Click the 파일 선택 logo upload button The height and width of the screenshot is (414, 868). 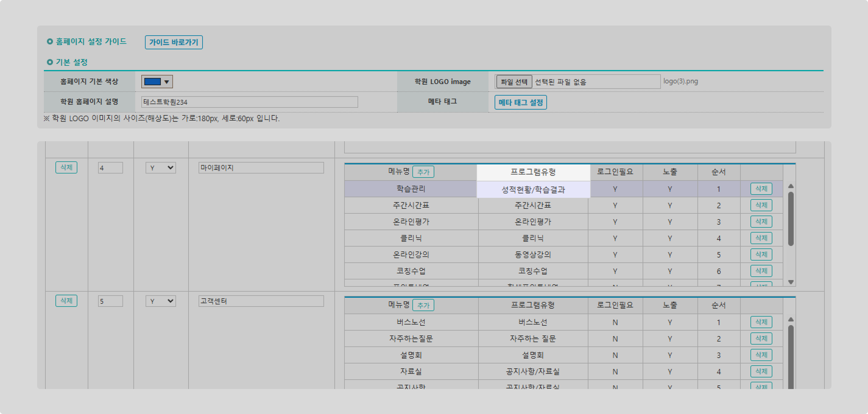514,82
